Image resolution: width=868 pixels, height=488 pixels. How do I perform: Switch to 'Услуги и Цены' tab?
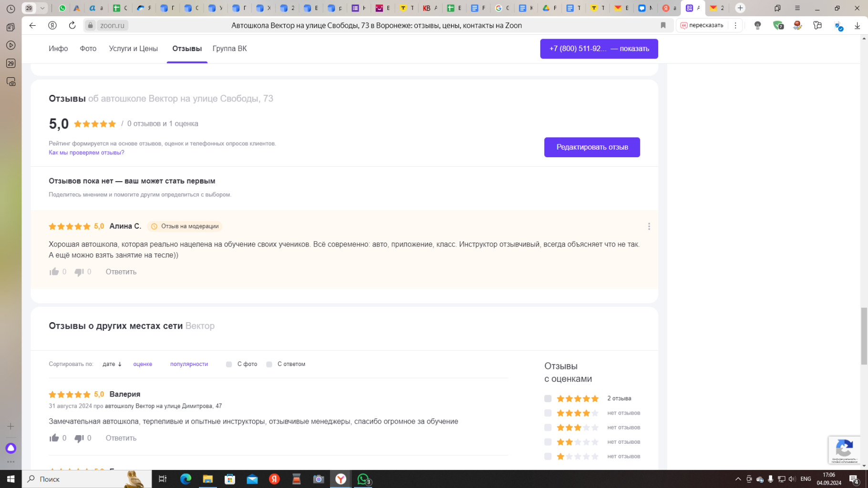133,49
